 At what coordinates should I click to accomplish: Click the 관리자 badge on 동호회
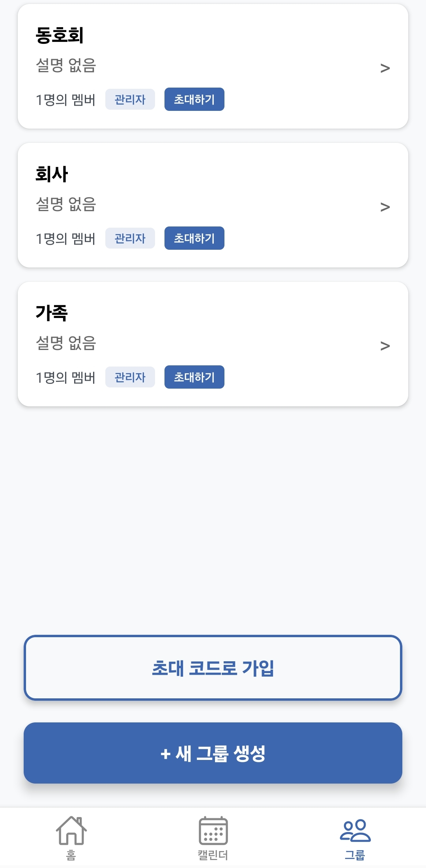pos(130,99)
